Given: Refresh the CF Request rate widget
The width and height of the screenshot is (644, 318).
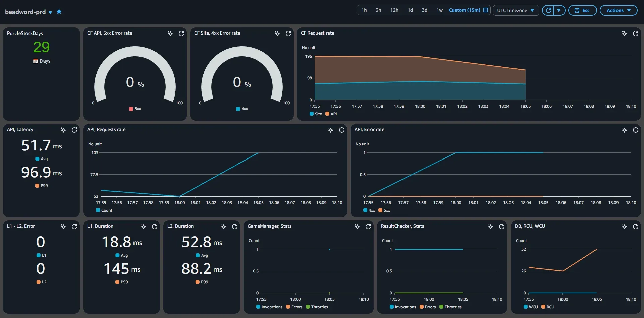Looking at the screenshot, I should [x=636, y=34].
